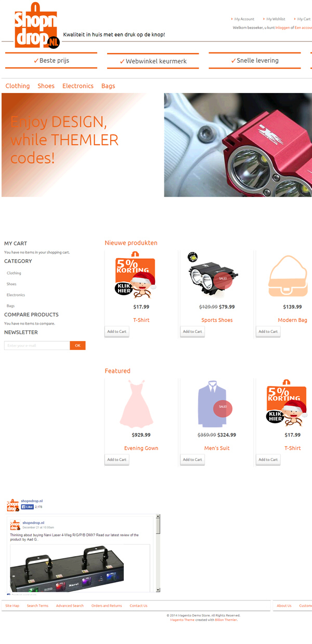The height and width of the screenshot is (644, 312).
Task: Open the Bags menu item
Action: [x=108, y=86]
